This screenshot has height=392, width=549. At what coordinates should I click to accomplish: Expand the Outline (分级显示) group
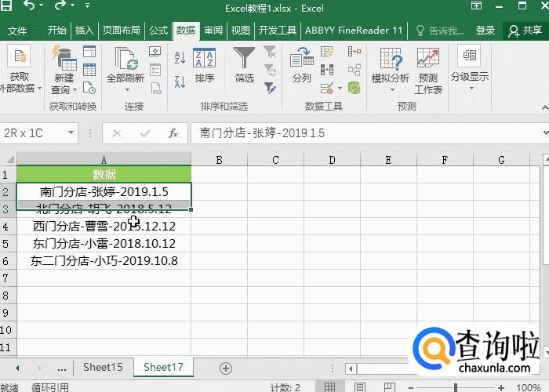click(469, 69)
